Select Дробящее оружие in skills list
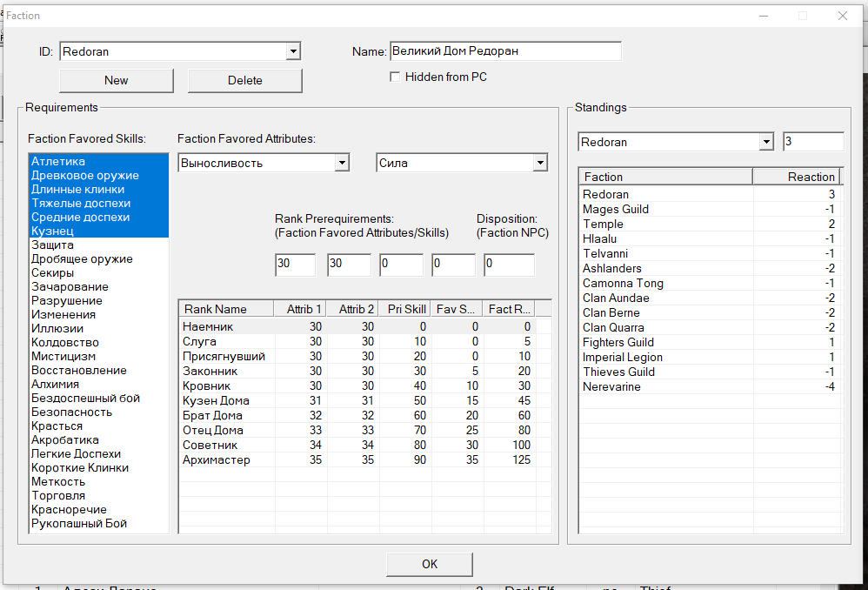The height and width of the screenshot is (590, 868). tap(98, 258)
